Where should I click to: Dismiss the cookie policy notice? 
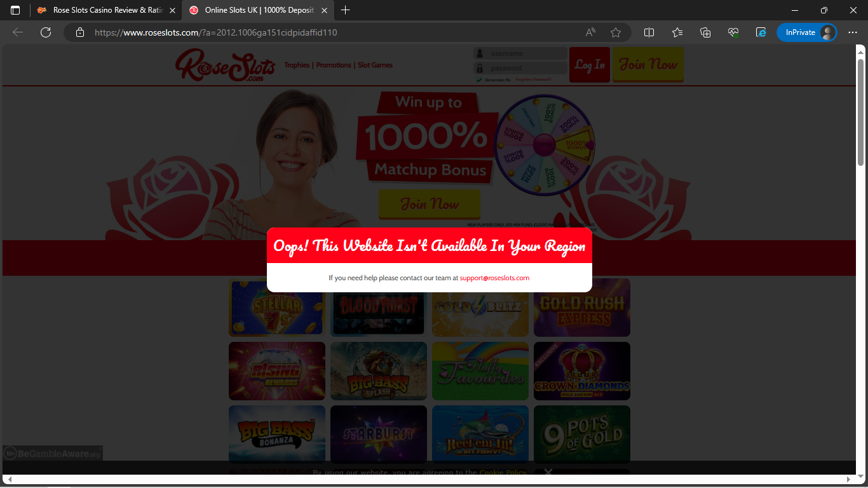(x=548, y=471)
